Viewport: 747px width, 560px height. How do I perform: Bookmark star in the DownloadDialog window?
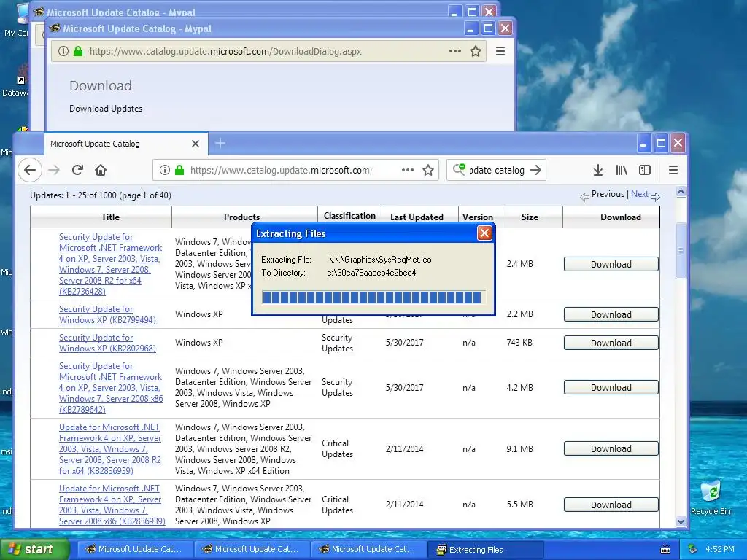(x=476, y=51)
